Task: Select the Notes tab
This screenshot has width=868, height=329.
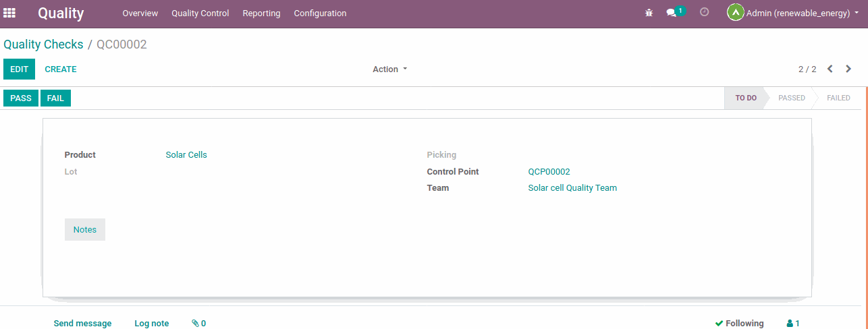Action: click(x=85, y=229)
